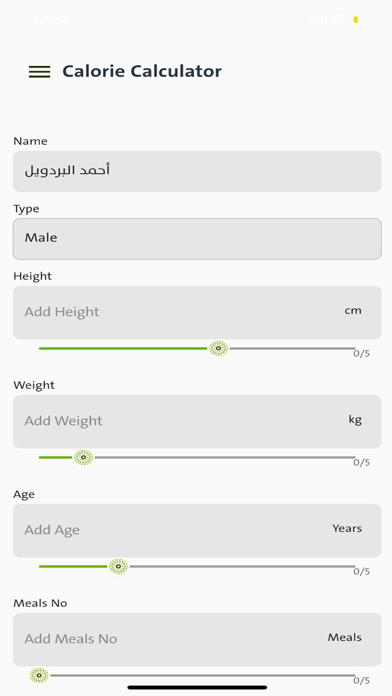
Task: Click the Age slider thumb
Action: point(118,566)
